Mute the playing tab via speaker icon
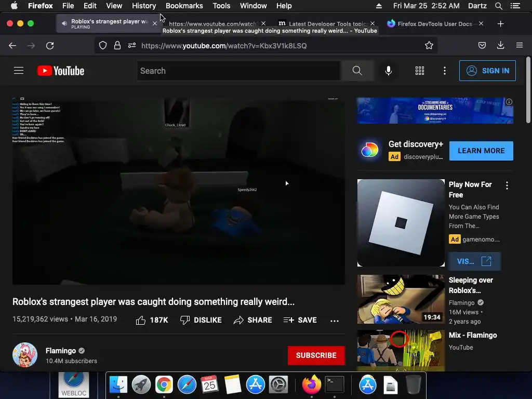 [64, 23]
